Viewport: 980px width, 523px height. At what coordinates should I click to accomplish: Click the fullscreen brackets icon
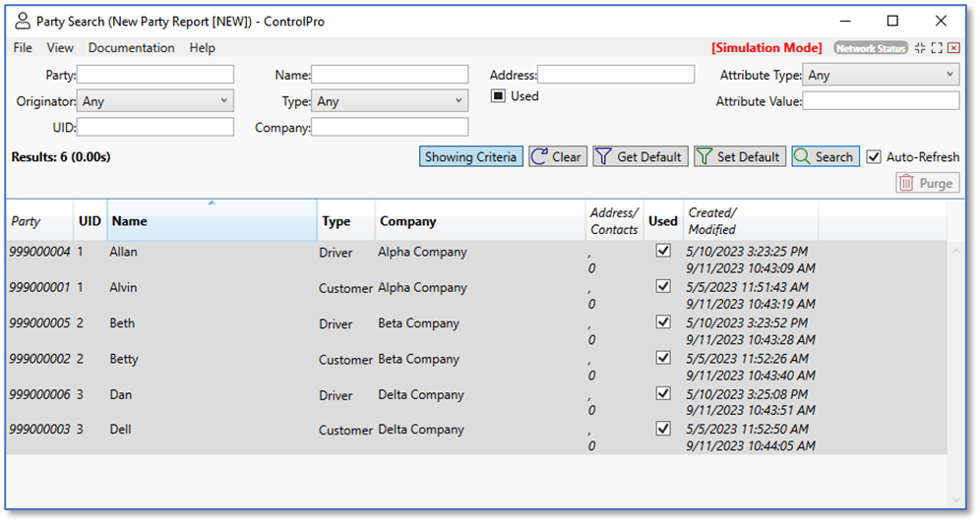(937, 48)
